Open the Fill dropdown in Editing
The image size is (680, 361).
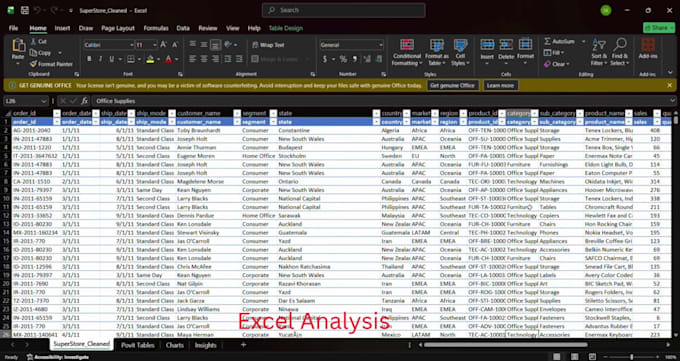pyautogui.click(x=554, y=53)
